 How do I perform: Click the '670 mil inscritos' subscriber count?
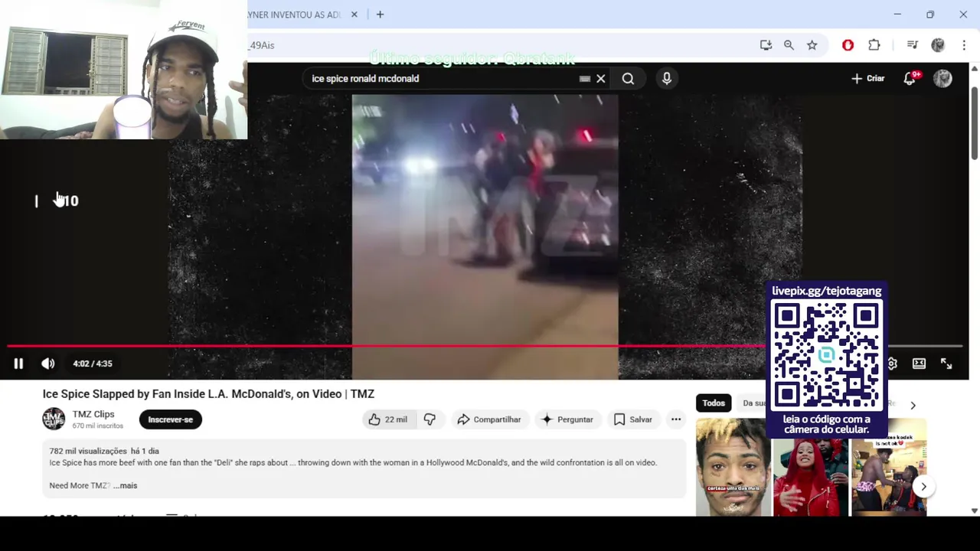97,425
